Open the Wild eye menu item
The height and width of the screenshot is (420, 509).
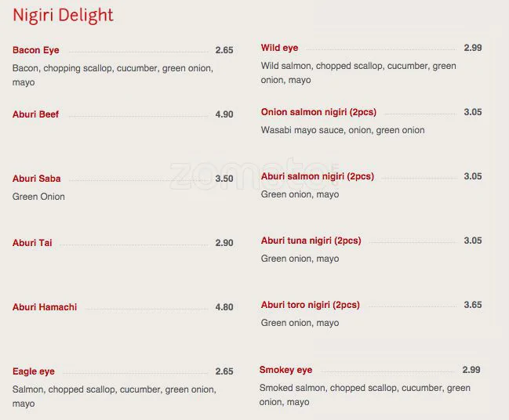point(280,48)
